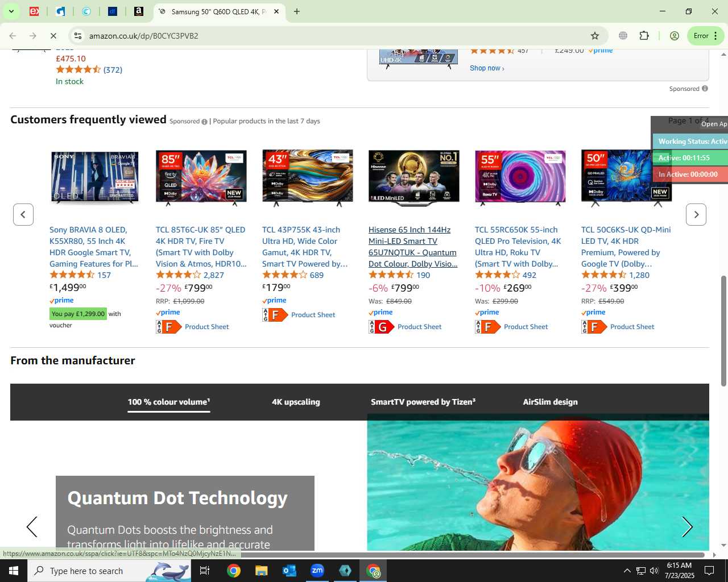Open the tab search dropdown arrow
Image resolution: width=728 pixels, height=582 pixels.
[11, 11]
